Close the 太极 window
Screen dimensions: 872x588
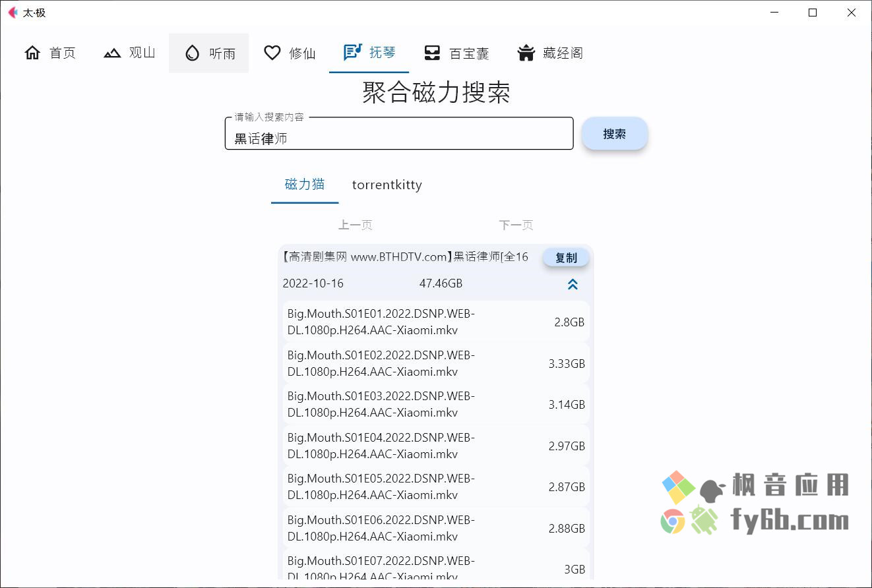click(852, 13)
